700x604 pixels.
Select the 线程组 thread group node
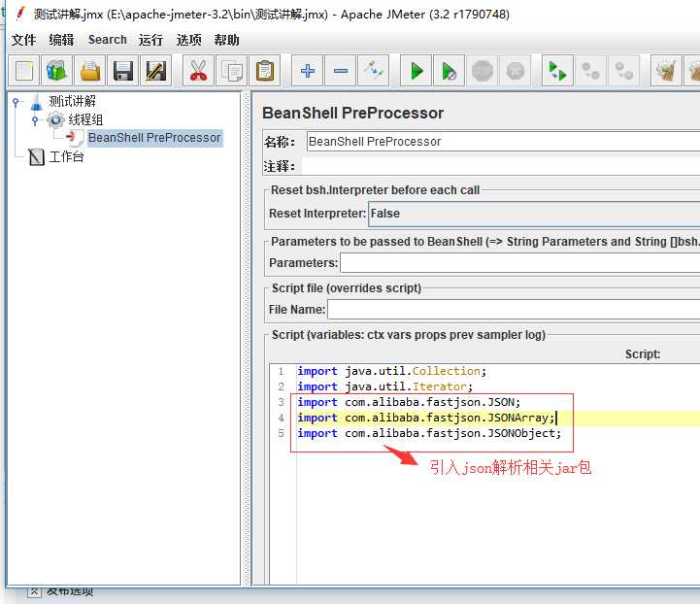click(x=85, y=119)
